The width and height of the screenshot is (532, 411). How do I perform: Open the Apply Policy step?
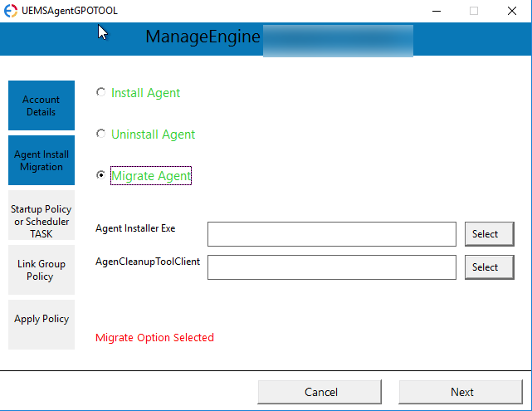(x=41, y=325)
